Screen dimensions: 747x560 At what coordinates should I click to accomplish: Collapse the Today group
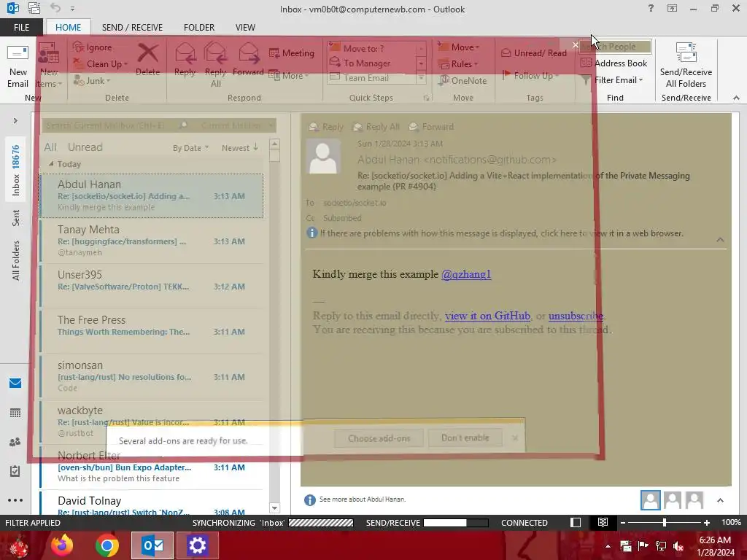coord(51,163)
